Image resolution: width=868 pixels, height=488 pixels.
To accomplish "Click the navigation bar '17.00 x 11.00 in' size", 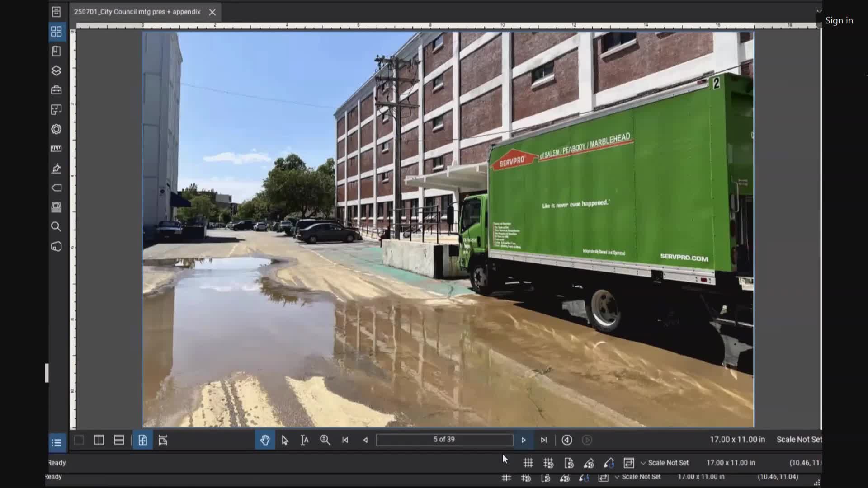I will [x=737, y=440].
